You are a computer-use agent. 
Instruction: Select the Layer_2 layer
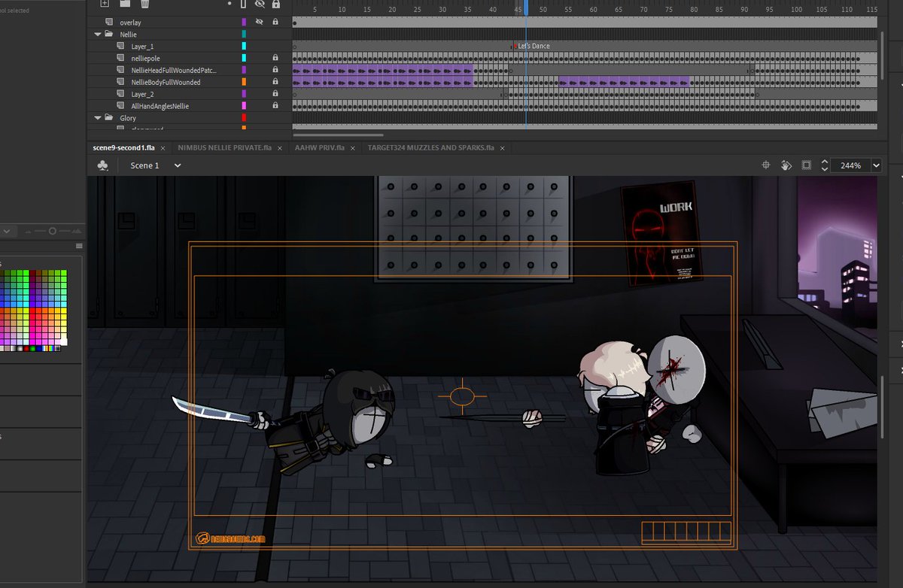click(142, 94)
